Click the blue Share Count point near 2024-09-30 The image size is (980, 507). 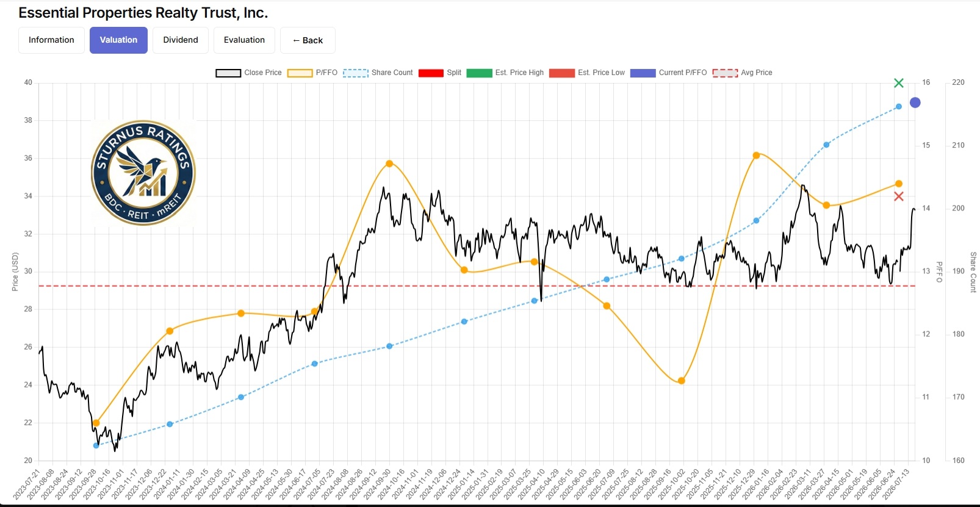tap(389, 346)
